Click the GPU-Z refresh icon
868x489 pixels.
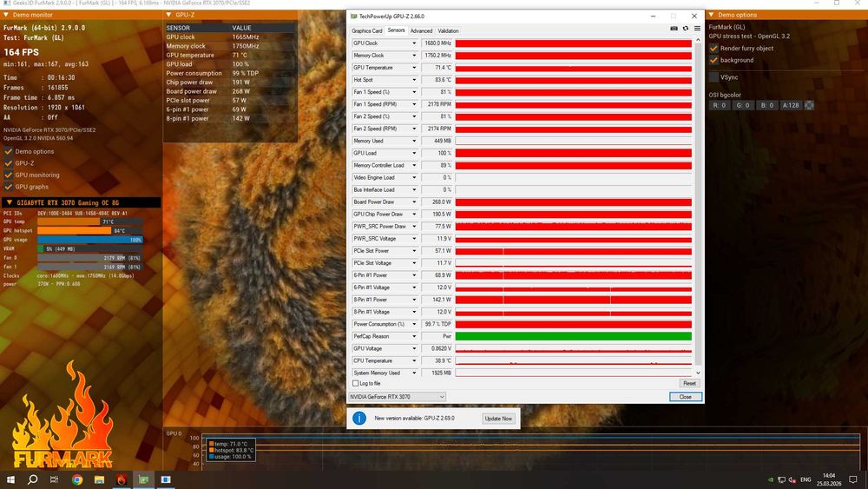tap(686, 29)
